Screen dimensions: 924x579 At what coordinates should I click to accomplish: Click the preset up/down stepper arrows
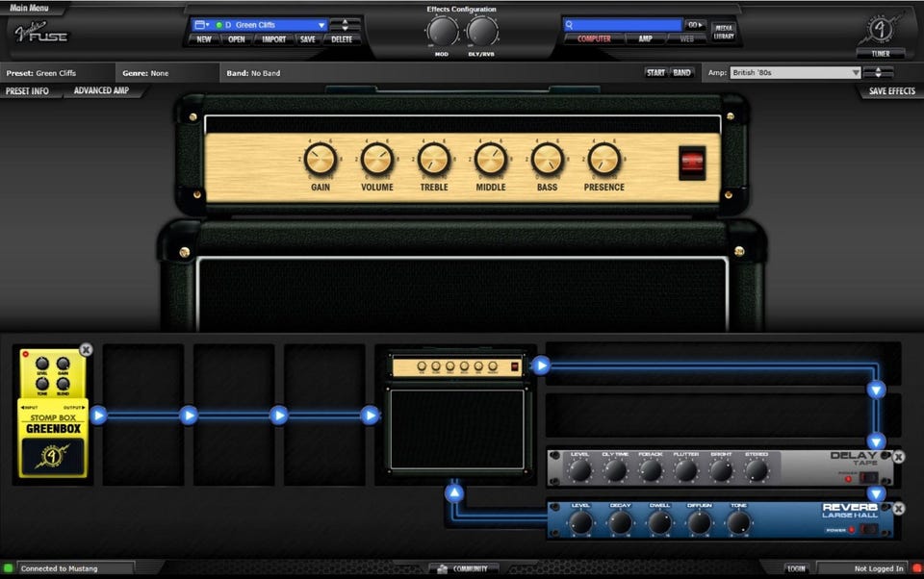tap(346, 25)
